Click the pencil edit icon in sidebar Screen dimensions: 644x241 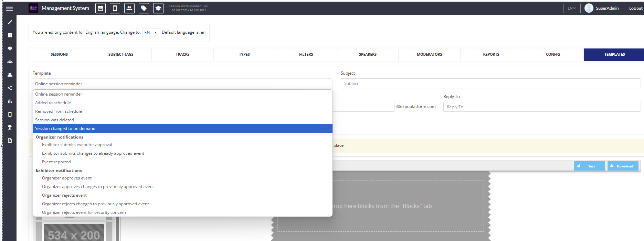[10, 22]
